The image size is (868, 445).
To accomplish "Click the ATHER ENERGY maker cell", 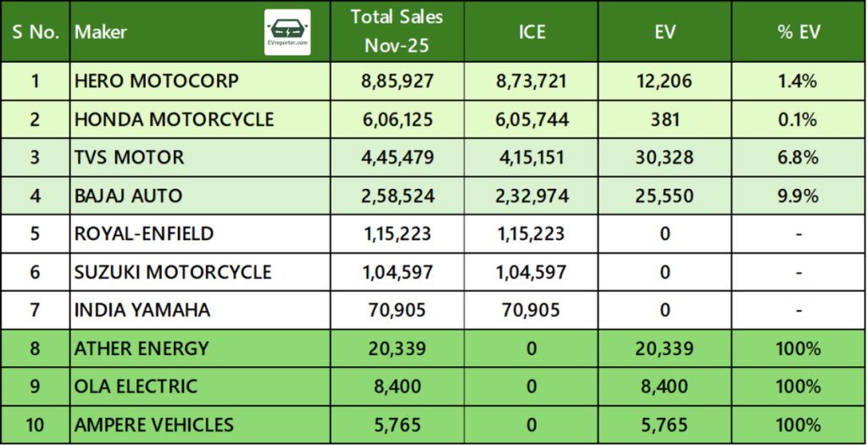I will (x=142, y=348).
